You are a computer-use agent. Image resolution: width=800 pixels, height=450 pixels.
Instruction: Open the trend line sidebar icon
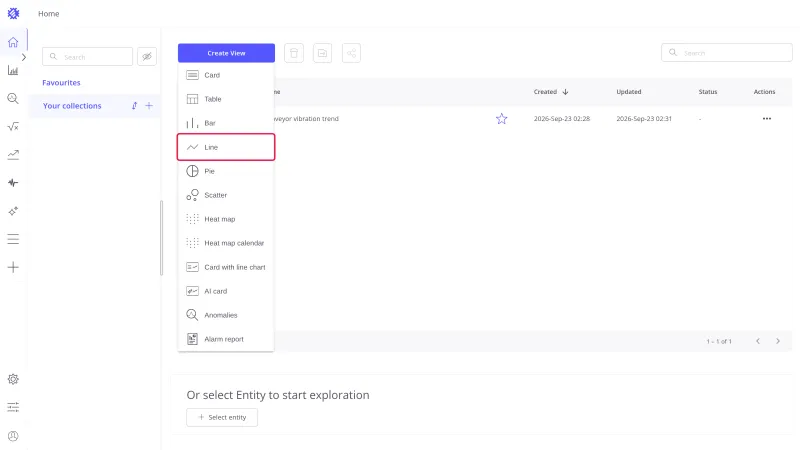pos(13,155)
